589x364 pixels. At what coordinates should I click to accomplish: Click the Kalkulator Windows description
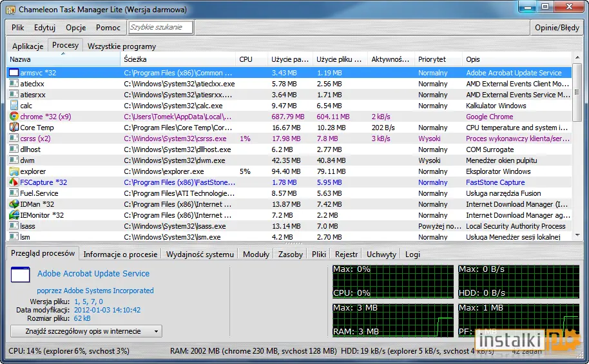tap(496, 106)
